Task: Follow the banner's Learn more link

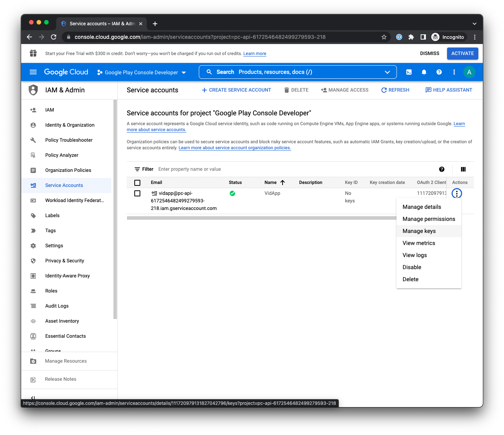Action: (255, 54)
